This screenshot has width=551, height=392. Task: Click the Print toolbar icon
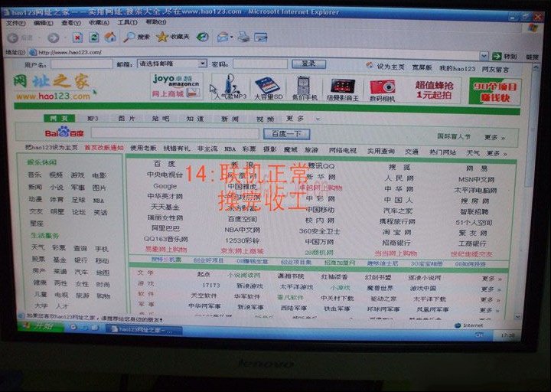tap(243, 37)
